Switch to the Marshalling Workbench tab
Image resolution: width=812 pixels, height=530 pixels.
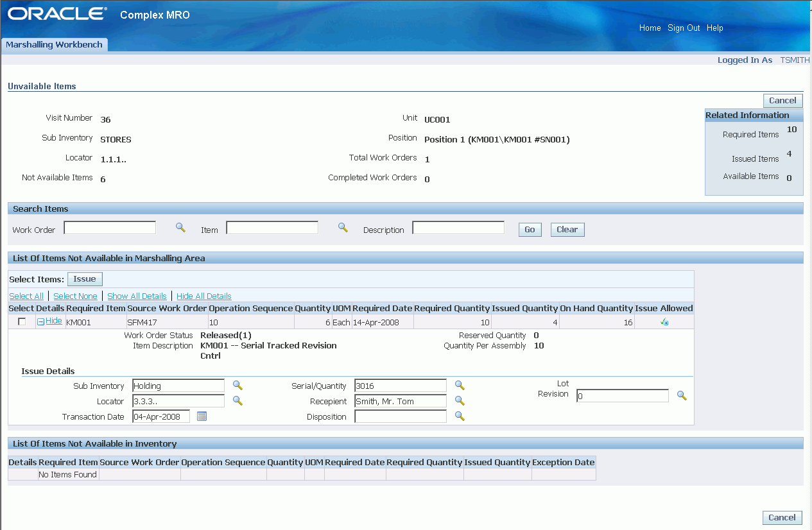coord(54,45)
